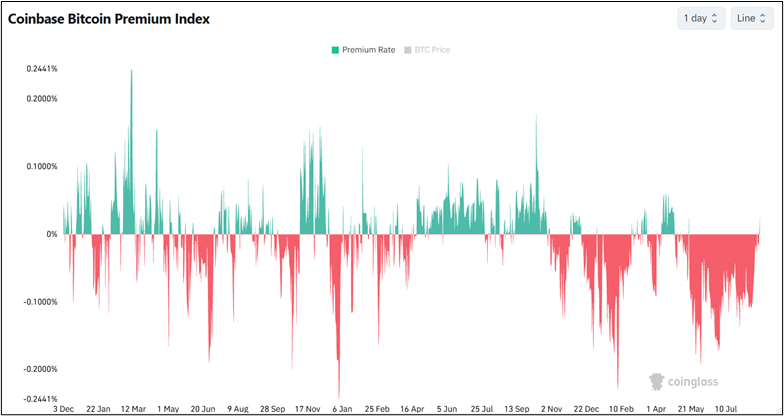Image resolution: width=784 pixels, height=416 pixels.
Task: Click the -0.2000% y-axis label
Action: 41,369
